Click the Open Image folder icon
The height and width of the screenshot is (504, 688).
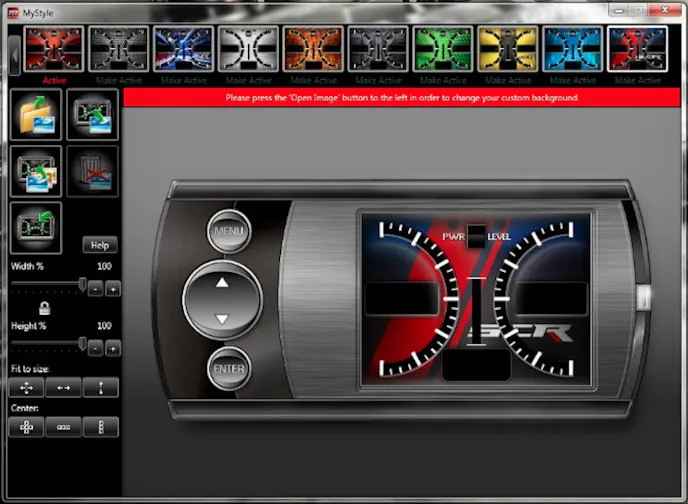[x=37, y=114]
